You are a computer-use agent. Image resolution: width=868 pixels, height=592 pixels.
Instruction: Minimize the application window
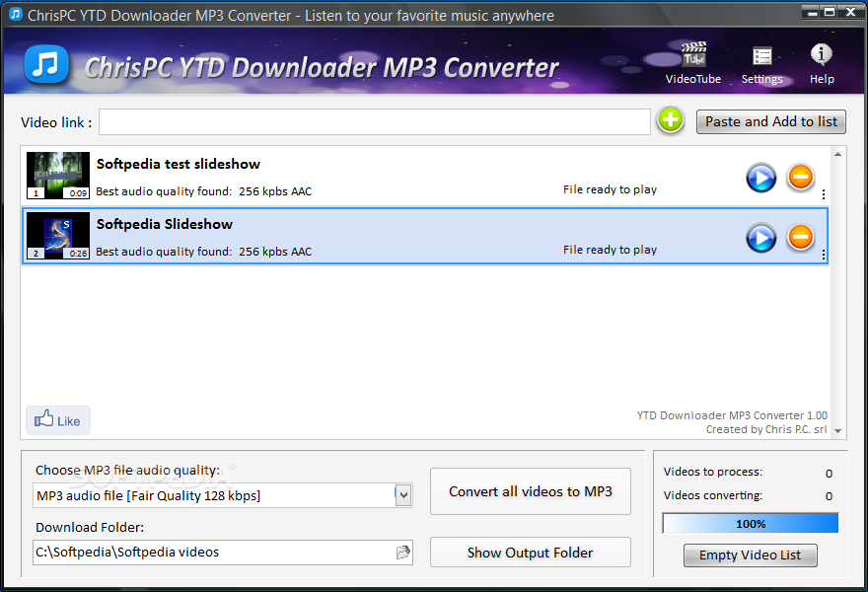pyautogui.click(x=812, y=12)
